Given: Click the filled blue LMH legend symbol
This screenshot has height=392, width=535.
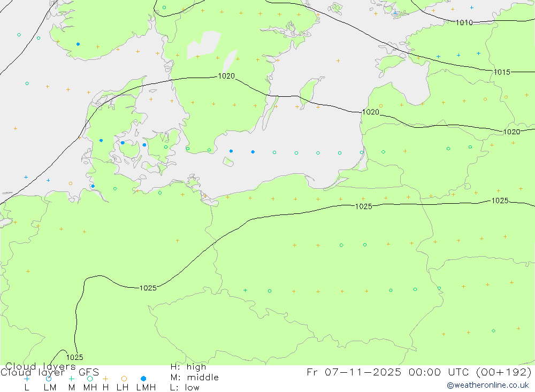Looking at the screenshot, I should 143,379.
